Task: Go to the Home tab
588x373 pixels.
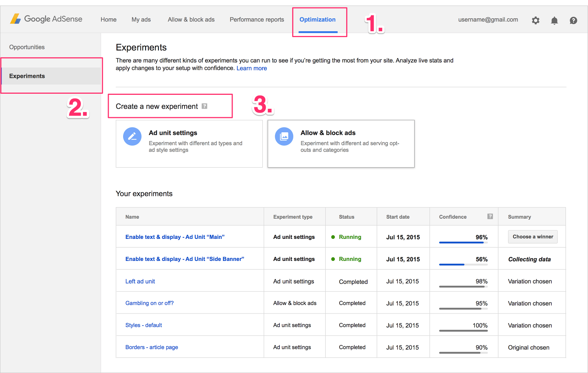Action: [108, 19]
